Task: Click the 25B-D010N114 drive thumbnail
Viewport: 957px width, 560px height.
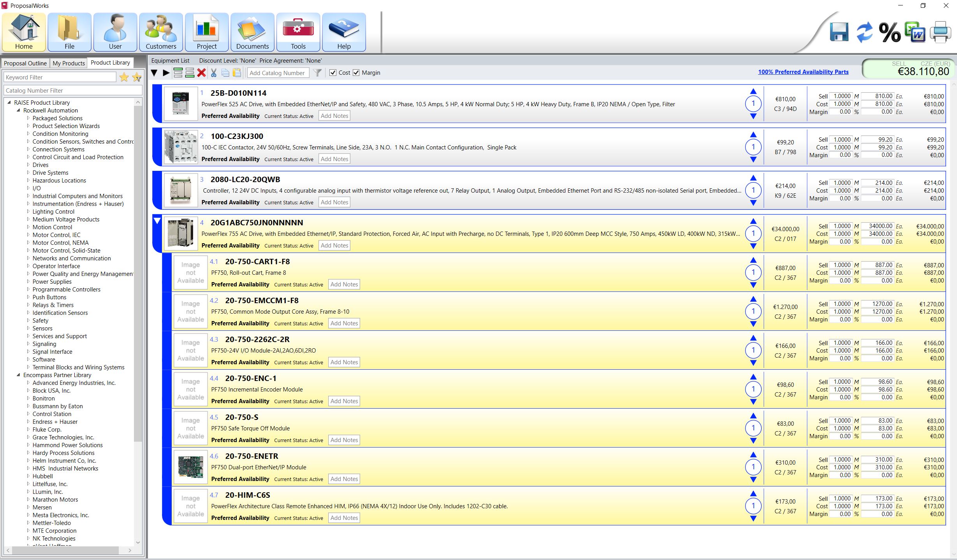Action: [181, 104]
